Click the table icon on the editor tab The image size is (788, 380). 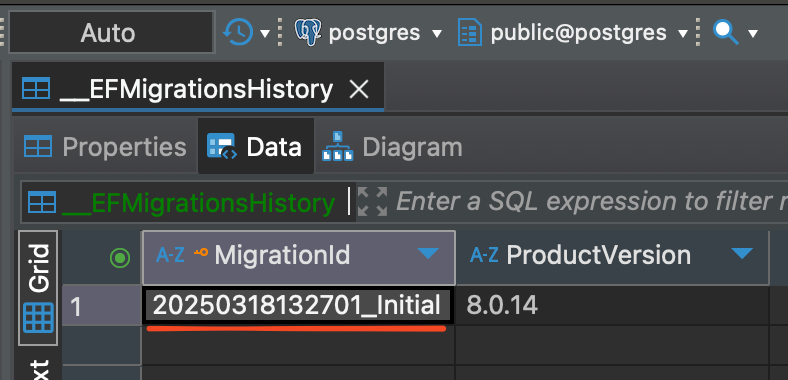(36, 88)
